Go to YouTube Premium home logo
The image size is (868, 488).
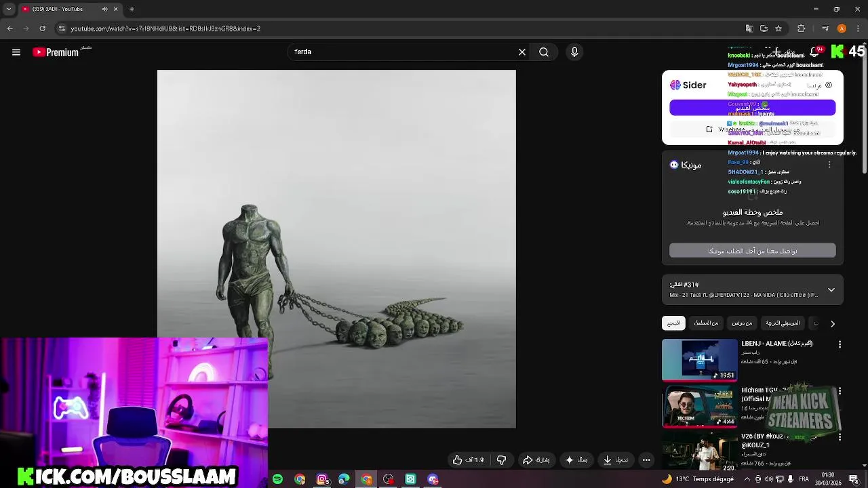56,52
